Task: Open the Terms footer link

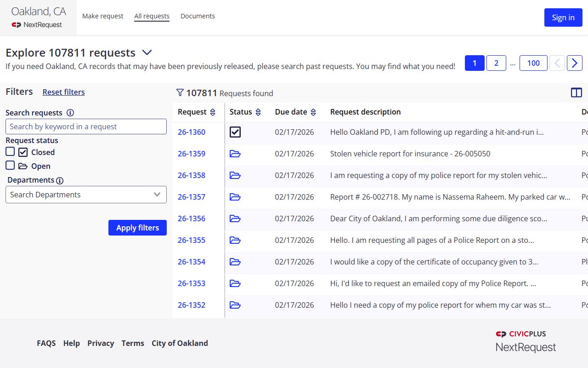Action: tap(133, 343)
